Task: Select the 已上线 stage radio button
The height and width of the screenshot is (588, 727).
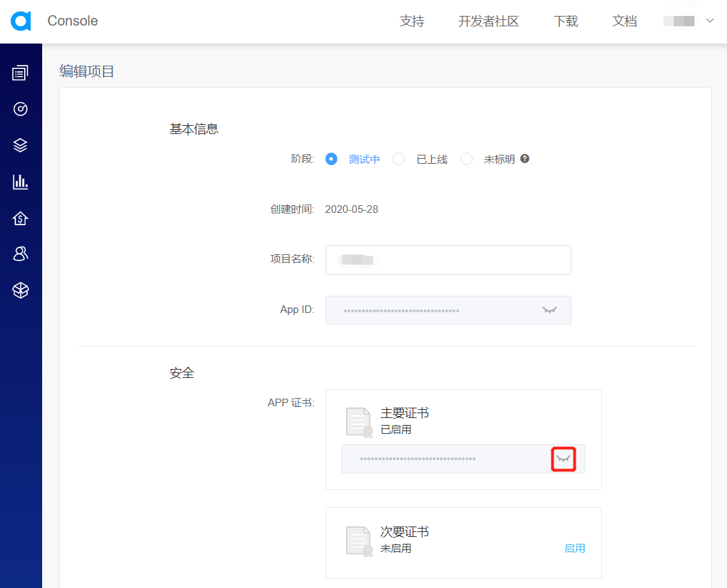Action: point(399,159)
